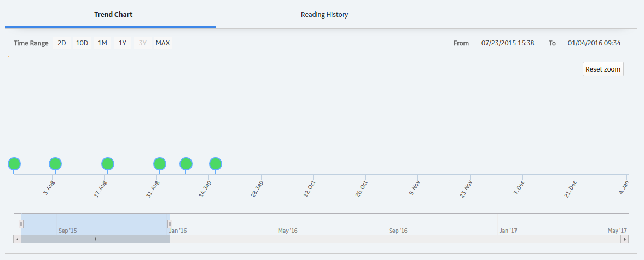
Task: Select the green marker near 17. Aug
Action: click(x=108, y=164)
